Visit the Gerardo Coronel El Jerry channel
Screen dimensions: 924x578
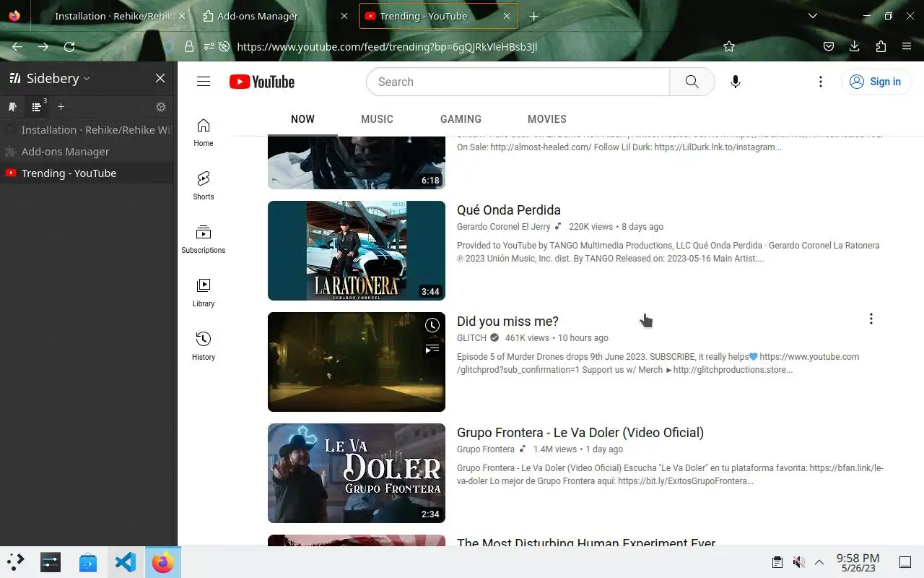coord(503,227)
